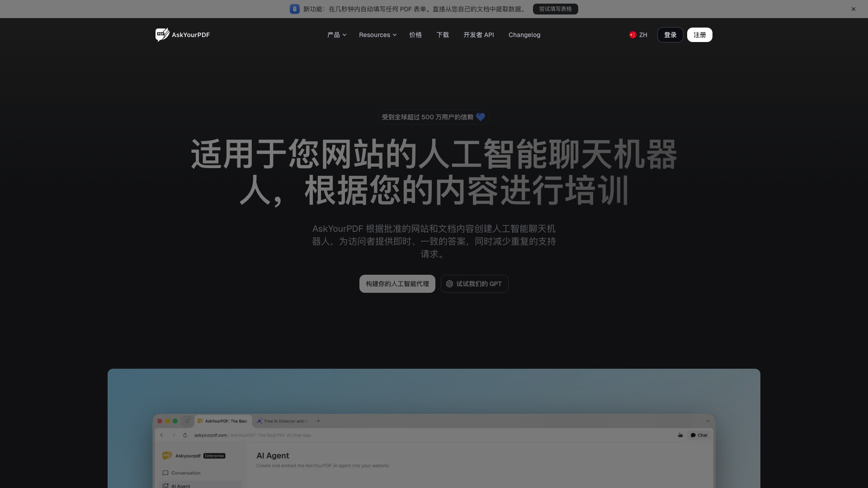Image resolution: width=868 pixels, height=488 pixels.
Task: Click the Conversation speech icon in demo sidebar
Action: [165, 473]
